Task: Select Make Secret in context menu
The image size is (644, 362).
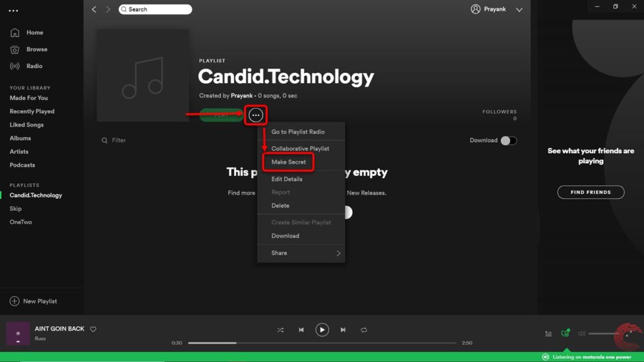Action: tap(301, 162)
